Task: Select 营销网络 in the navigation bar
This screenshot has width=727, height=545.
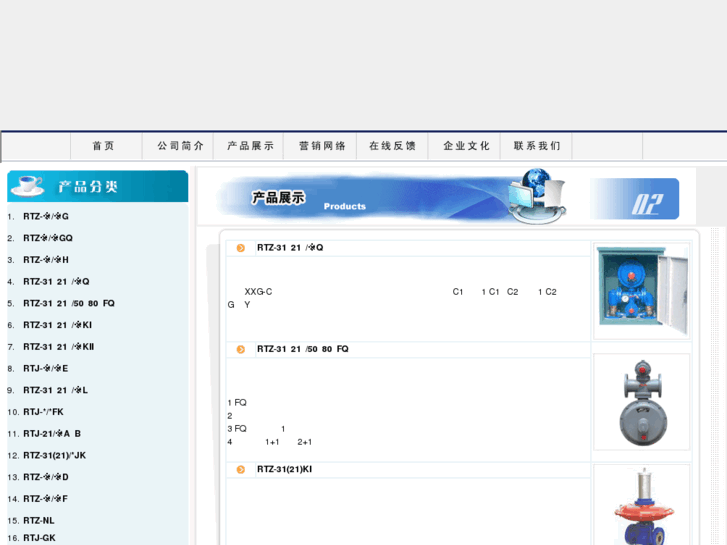Action: [x=322, y=146]
